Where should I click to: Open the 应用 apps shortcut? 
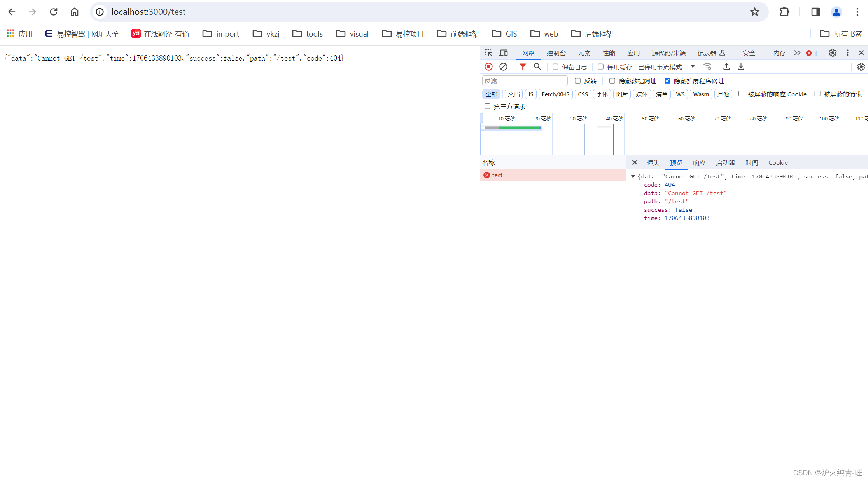(x=19, y=34)
